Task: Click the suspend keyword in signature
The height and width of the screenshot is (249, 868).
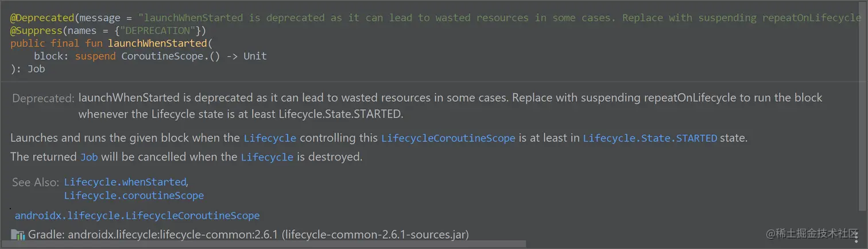Action: tap(95, 56)
